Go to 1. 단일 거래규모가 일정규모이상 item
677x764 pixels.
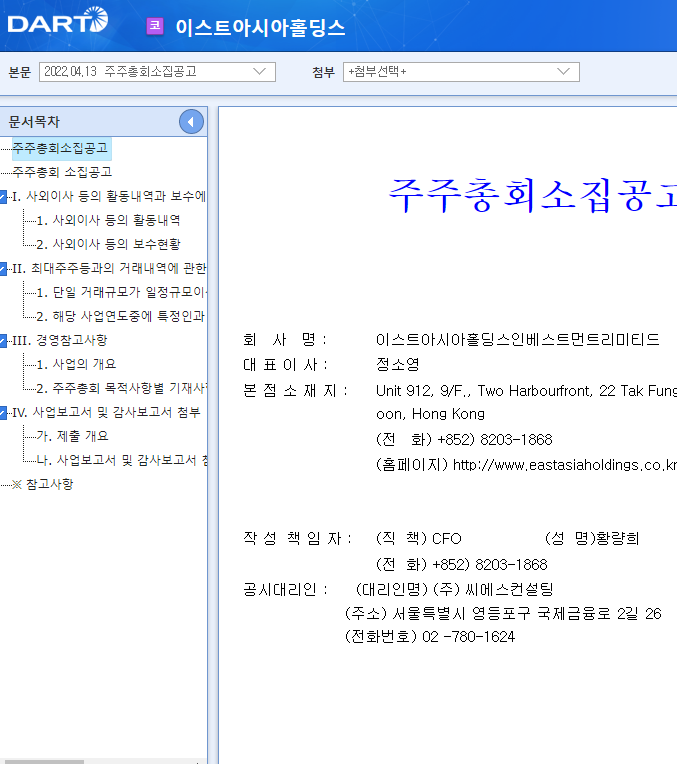(122, 292)
